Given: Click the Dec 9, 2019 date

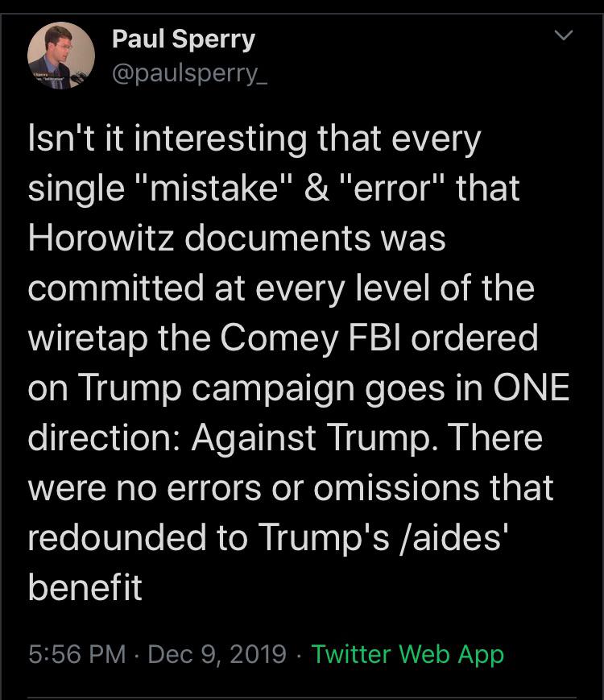Looking at the screenshot, I should pos(217,654).
